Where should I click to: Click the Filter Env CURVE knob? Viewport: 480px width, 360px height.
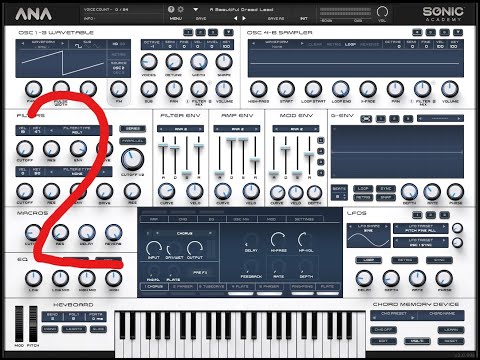click(166, 192)
